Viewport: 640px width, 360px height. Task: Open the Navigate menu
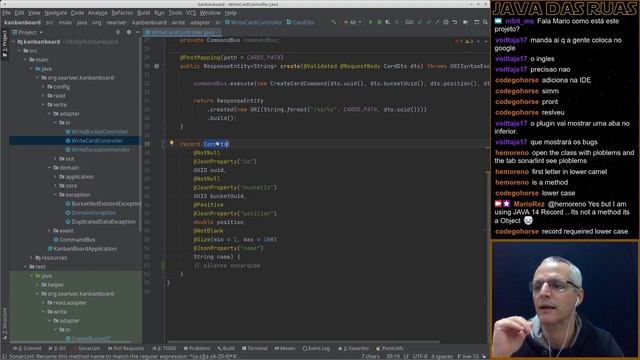click(x=56, y=13)
